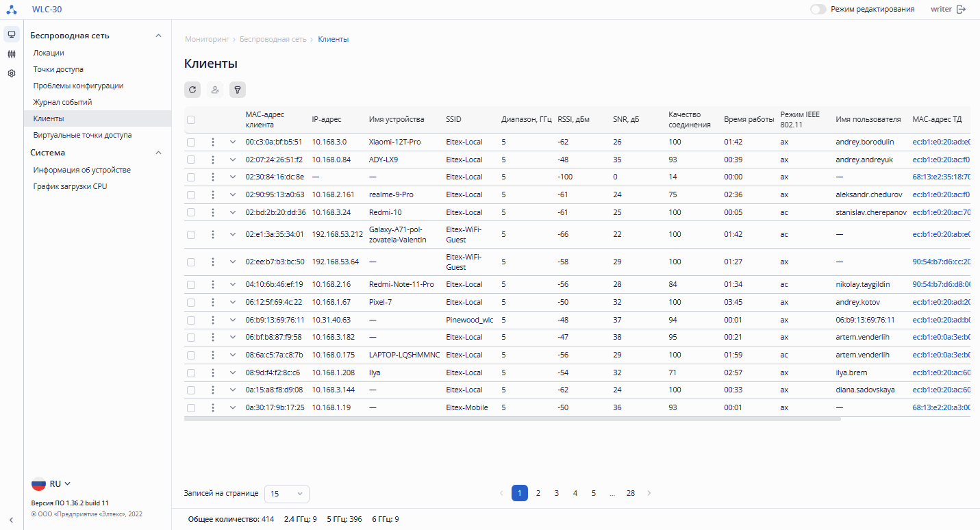Open the settings gear in left rail

[12, 73]
